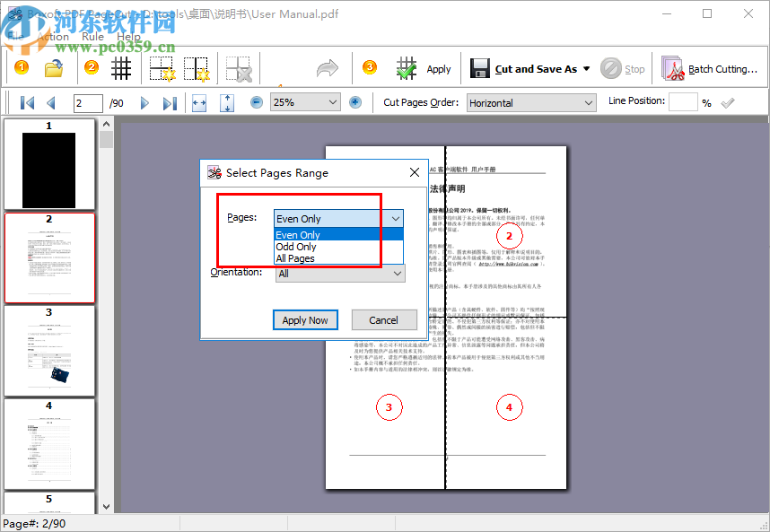Select the grid cut lines tool
This screenshot has width=770, height=532.
pos(121,67)
